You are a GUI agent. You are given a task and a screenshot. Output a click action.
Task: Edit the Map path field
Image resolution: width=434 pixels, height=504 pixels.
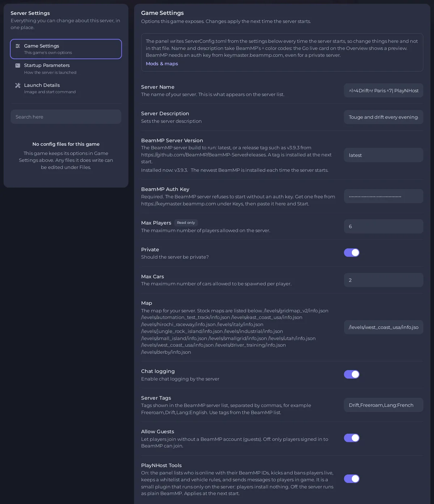(383, 327)
